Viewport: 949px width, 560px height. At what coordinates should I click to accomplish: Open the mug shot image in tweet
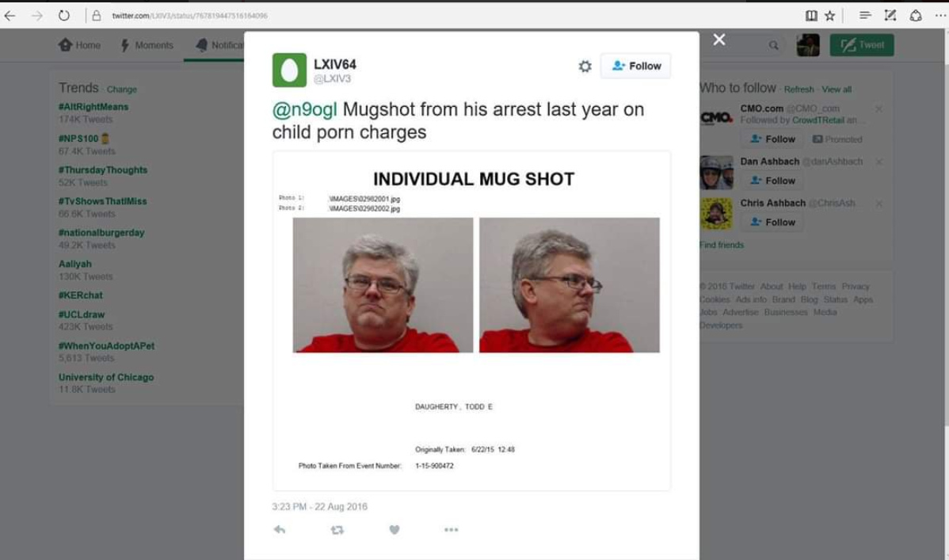point(471,321)
